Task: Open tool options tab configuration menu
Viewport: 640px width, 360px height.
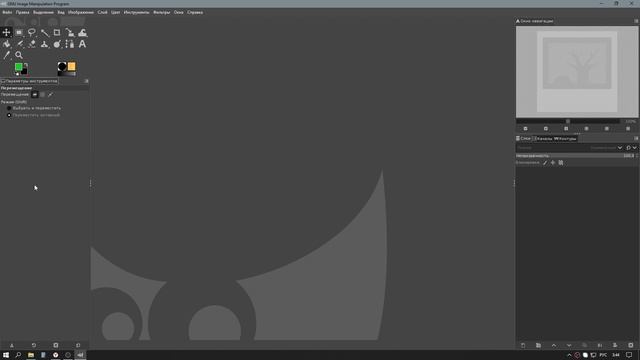Action: click(x=86, y=81)
